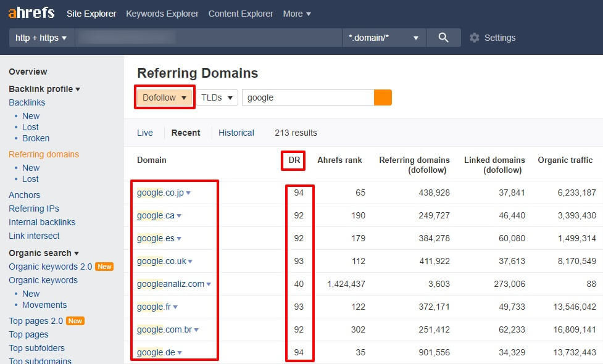Viewport: 603px width, 364px height.
Task: Open the *.domain/* mode dropdown
Action: pos(384,38)
